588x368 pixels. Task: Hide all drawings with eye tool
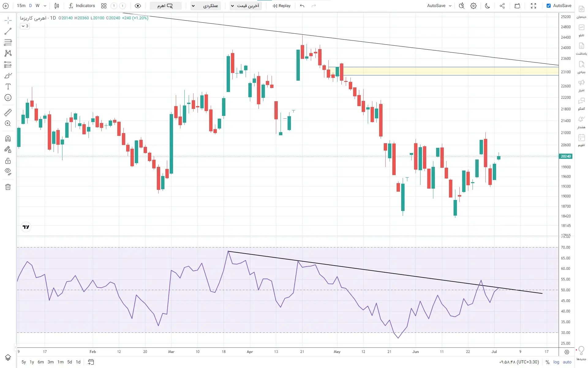[x=8, y=171]
